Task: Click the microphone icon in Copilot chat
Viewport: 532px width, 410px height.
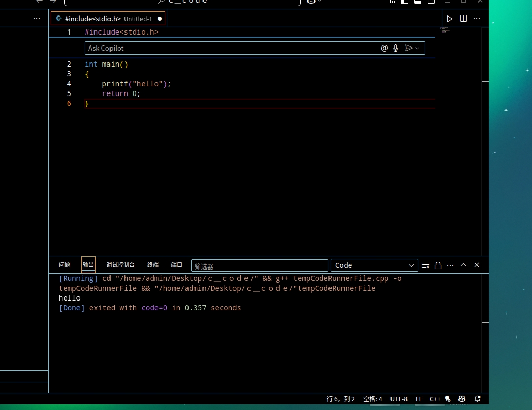Action: [x=395, y=48]
